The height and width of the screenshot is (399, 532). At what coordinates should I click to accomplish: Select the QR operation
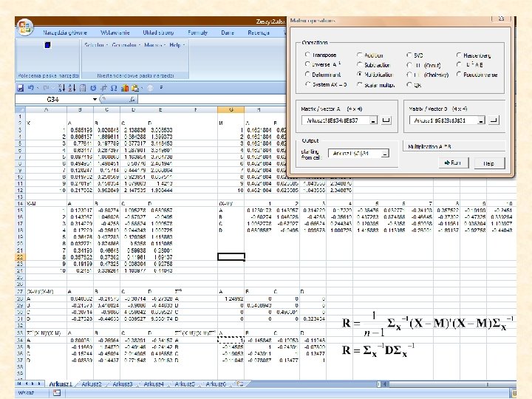pos(414,85)
